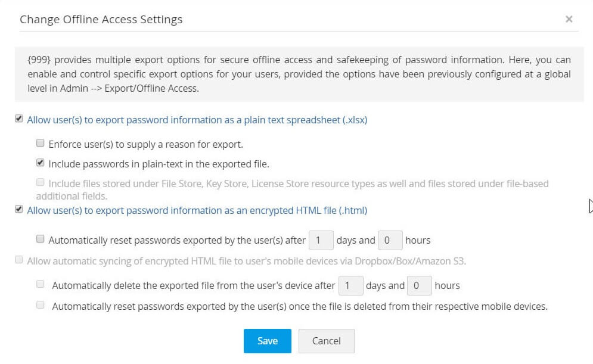The height and width of the screenshot is (364, 593).
Task: Close the Change Offline Access Settings dialog
Action: pos(569,19)
